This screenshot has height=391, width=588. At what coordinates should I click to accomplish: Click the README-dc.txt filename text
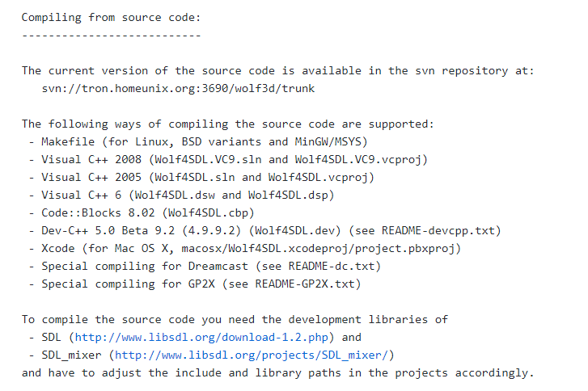pyautogui.click(x=332, y=267)
